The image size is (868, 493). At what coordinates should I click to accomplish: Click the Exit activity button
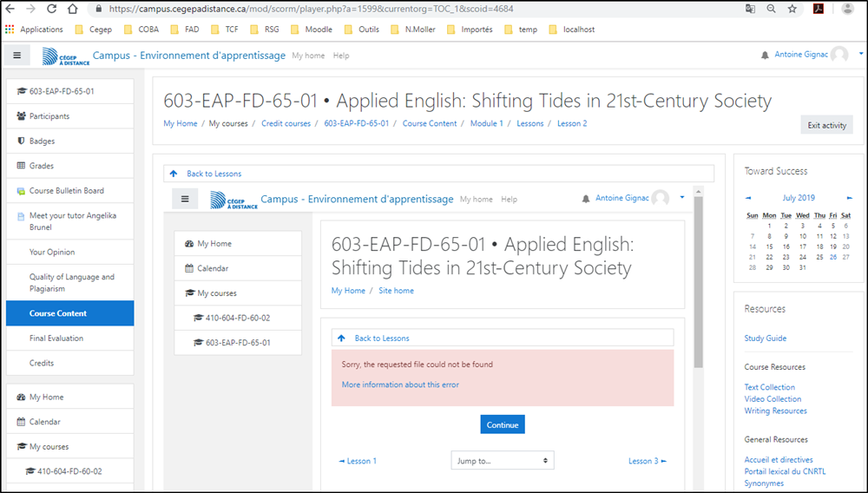click(x=826, y=125)
